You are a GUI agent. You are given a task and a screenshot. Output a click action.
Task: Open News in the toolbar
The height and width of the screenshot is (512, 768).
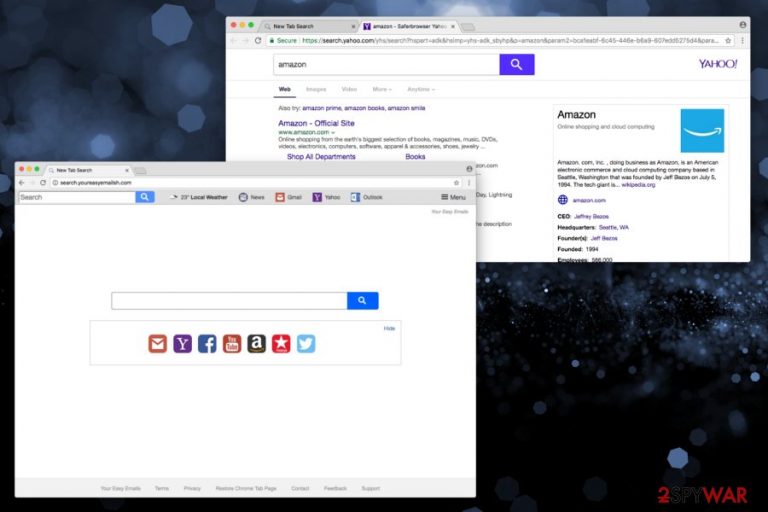(x=251, y=197)
